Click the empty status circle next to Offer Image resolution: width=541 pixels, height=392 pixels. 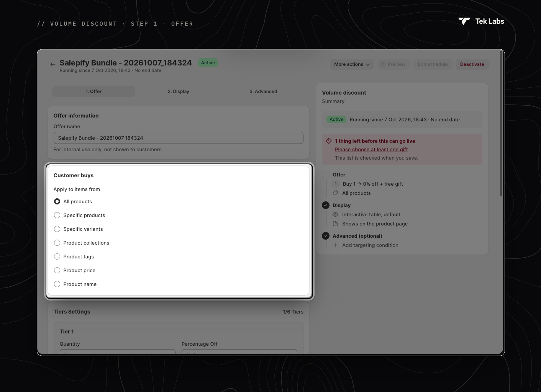pyautogui.click(x=326, y=175)
